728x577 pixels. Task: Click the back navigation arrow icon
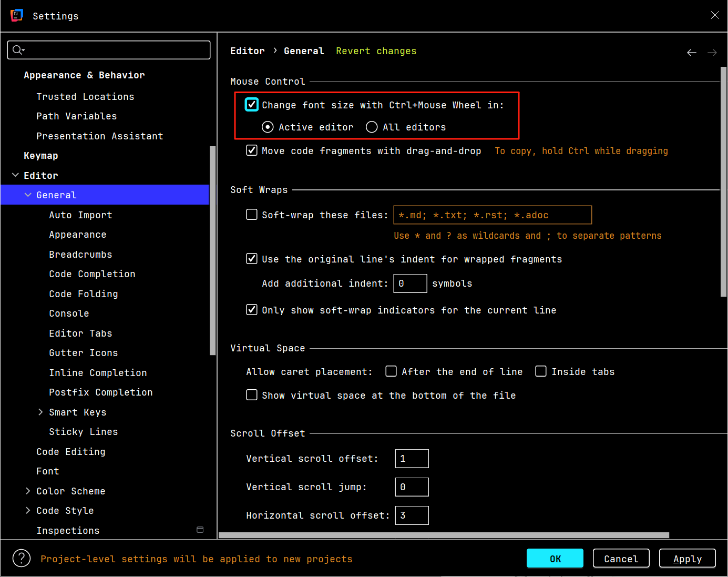tap(691, 53)
